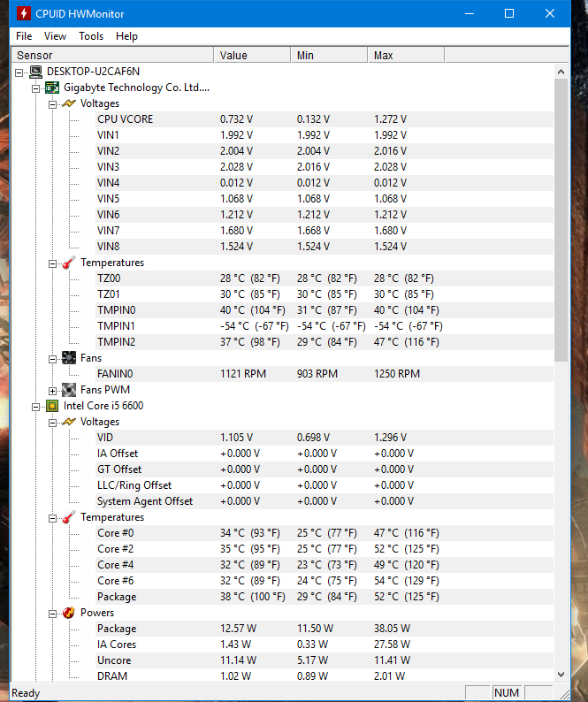
Task: Click the Max column header
Action: (406, 55)
